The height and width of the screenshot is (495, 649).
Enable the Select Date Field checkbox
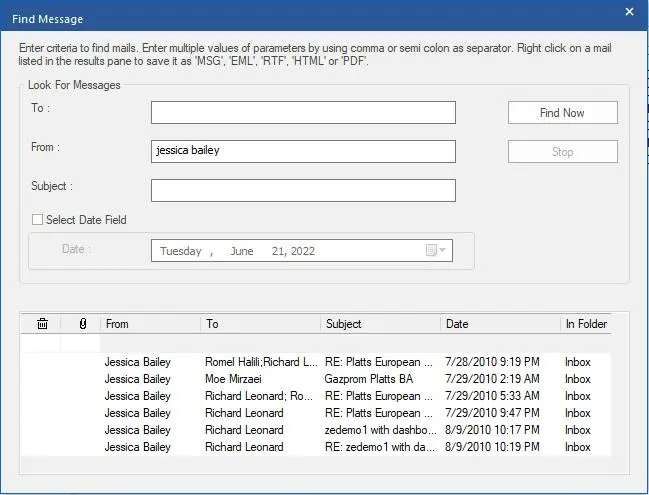coord(37,220)
